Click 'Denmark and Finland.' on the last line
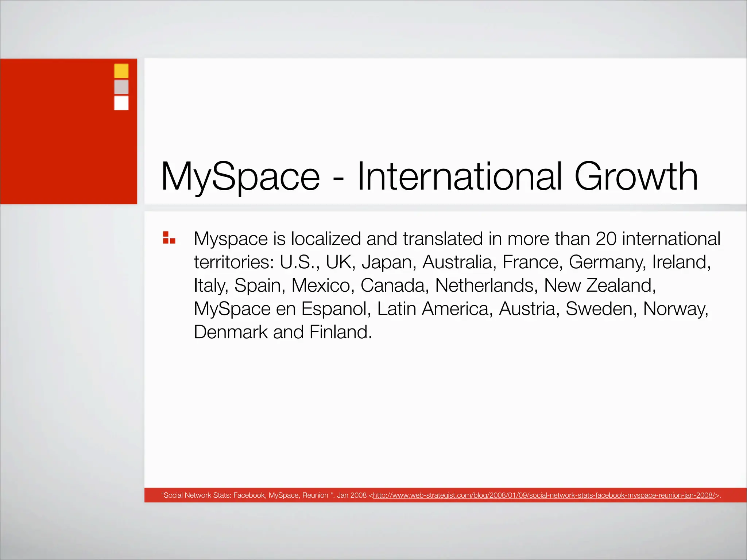Image resolution: width=747 pixels, height=560 pixels. (283, 332)
